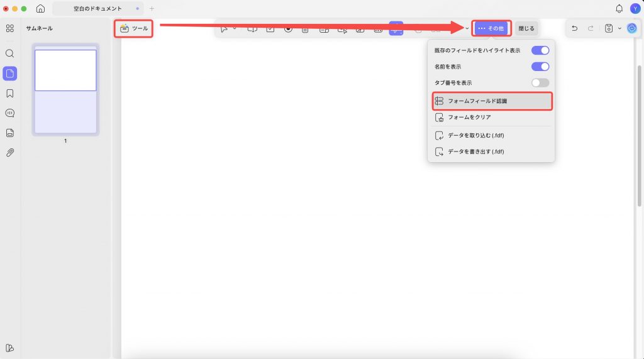
Task: Open the save options dropdown arrow
Action: coord(619,28)
